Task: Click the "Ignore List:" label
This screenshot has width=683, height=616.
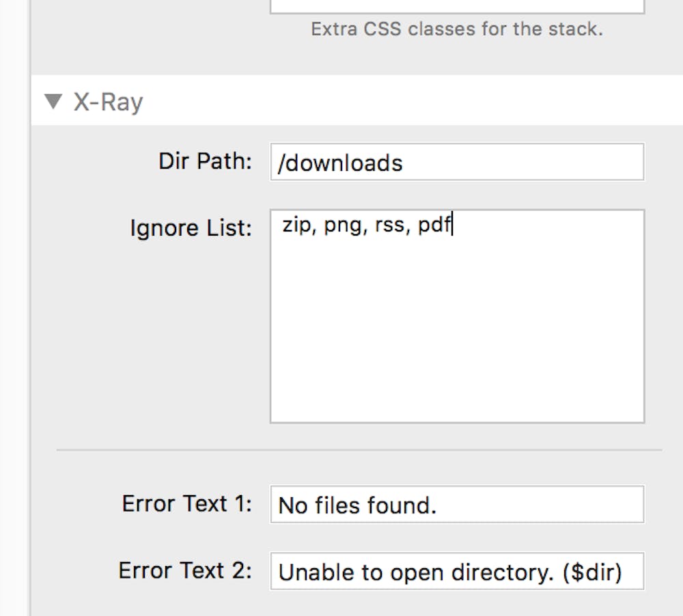Action: pyautogui.click(x=191, y=228)
